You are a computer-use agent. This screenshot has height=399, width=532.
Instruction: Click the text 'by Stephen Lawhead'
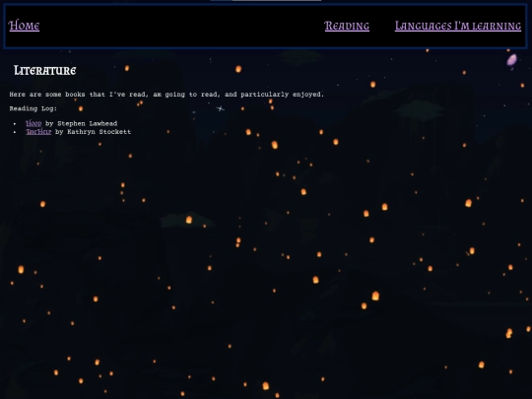(82, 123)
